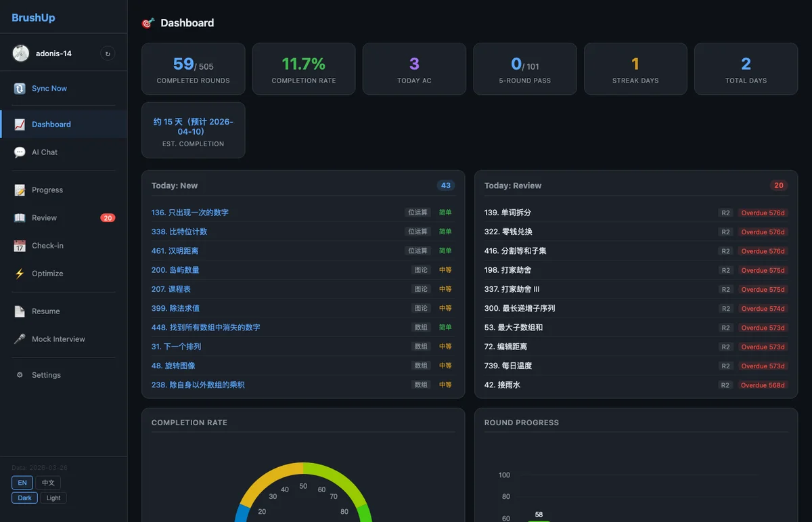Click the Today AC card showing 3
Image resolution: width=812 pixels, height=522 pixels.
click(x=414, y=69)
